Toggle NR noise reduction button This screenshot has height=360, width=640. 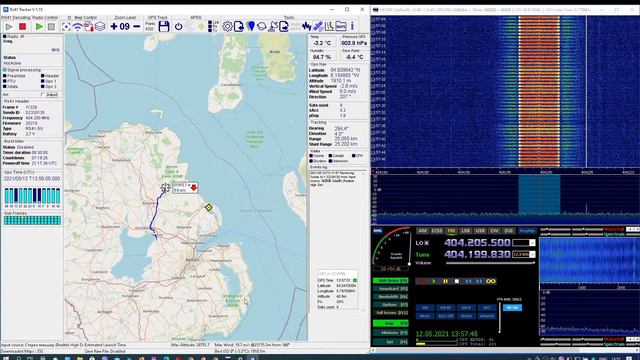(425, 308)
